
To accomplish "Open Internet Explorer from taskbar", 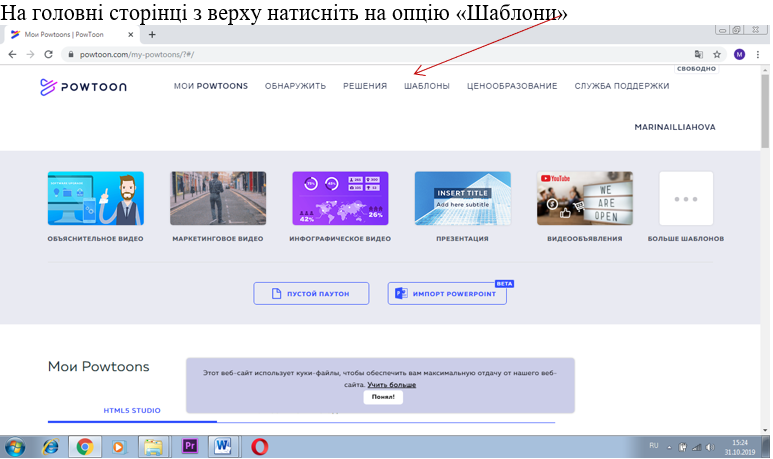I will click(x=50, y=447).
